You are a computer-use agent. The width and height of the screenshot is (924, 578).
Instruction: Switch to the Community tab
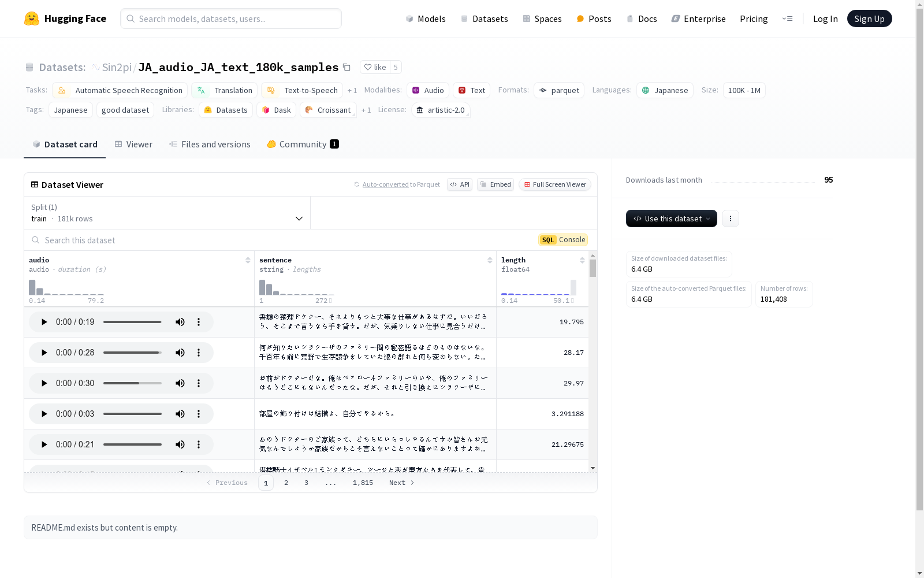click(303, 144)
